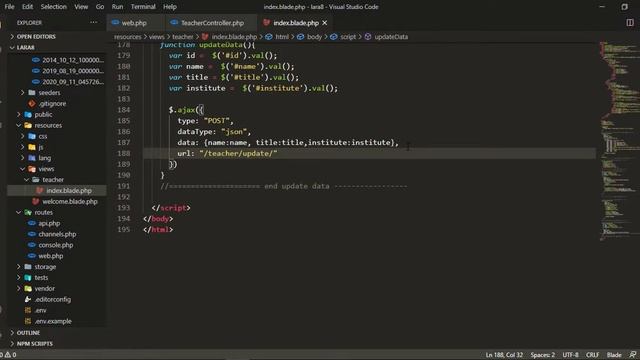Viewport: 640px width, 360px height.
Task: Open Explorer more actions ellipsis
Action: (93, 22)
